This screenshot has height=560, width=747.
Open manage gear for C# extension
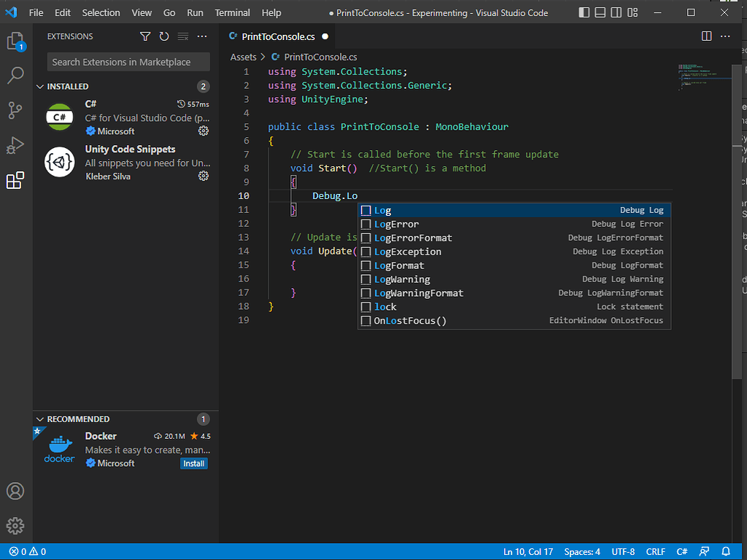(204, 131)
